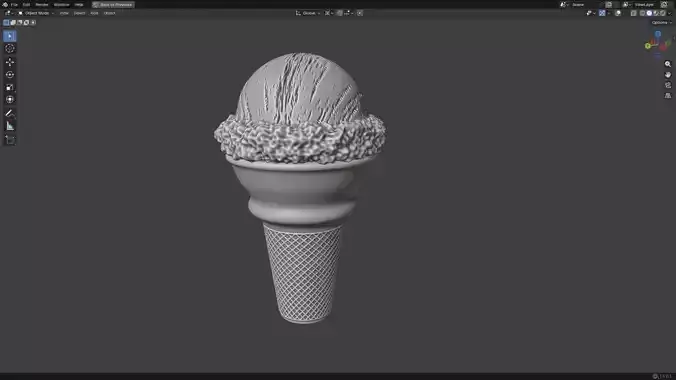Click the Pan view hand icon
This screenshot has width=676, height=380.
pyautogui.click(x=668, y=75)
